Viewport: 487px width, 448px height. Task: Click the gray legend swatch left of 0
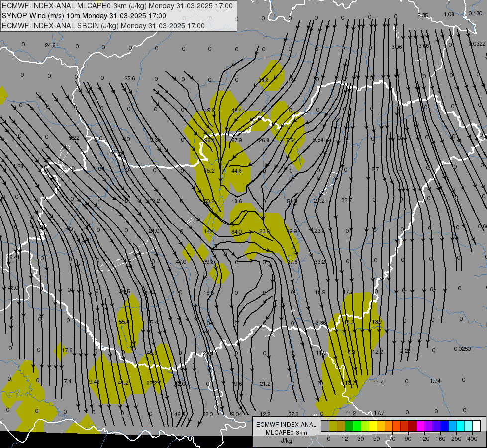click(325, 426)
